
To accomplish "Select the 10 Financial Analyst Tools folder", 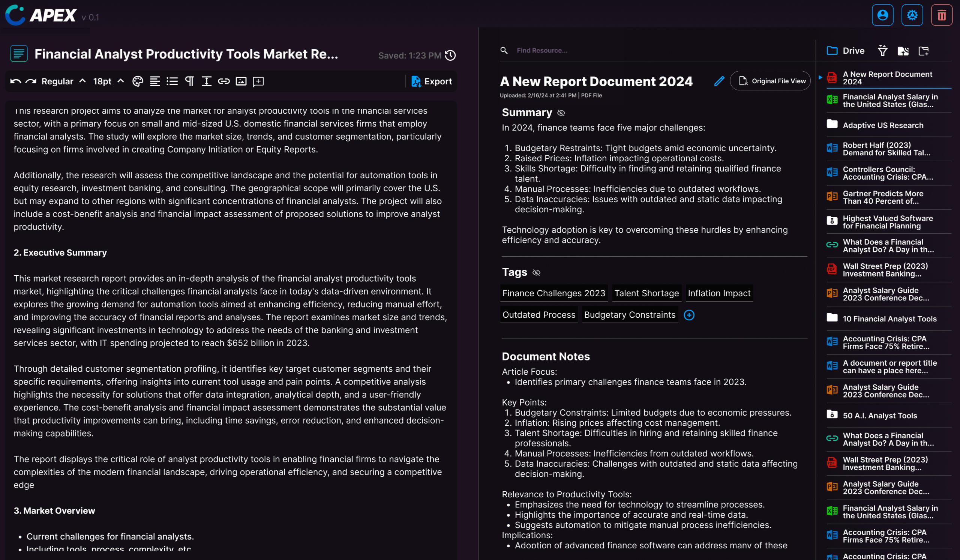I will (889, 318).
